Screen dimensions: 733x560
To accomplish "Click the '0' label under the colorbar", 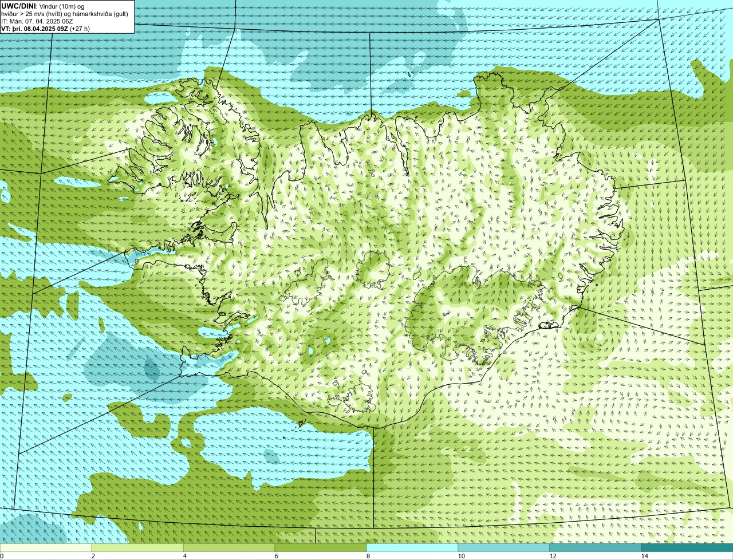I will [x=2, y=556].
